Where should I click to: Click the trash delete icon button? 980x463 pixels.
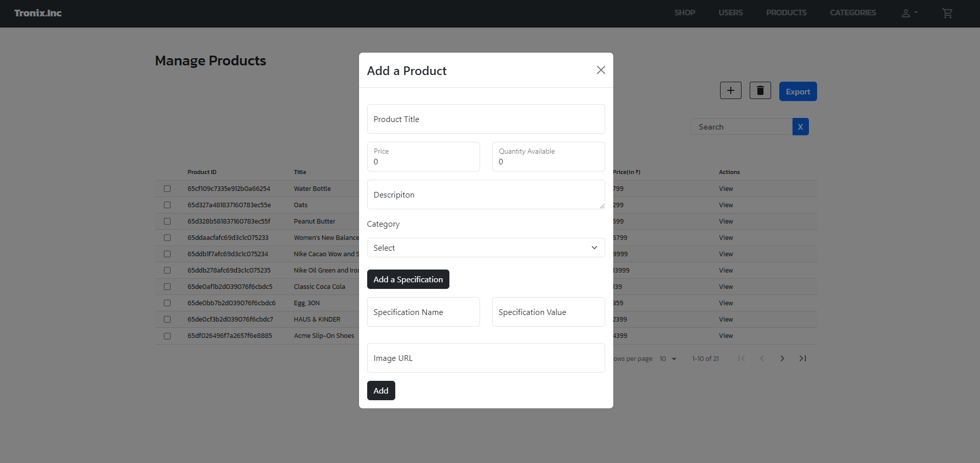coord(760,90)
